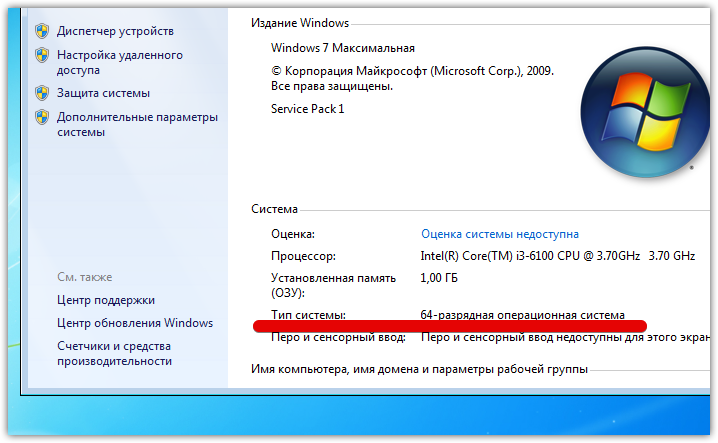Click the Процессор label
The width and height of the screenshot is (718, 443).
pos(303,256)
